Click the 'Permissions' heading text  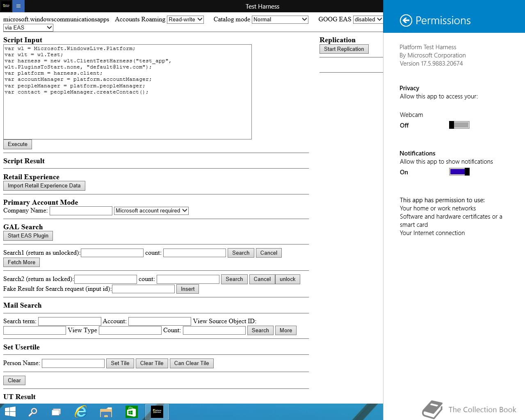pyautogui.click(x=443, y=21)
